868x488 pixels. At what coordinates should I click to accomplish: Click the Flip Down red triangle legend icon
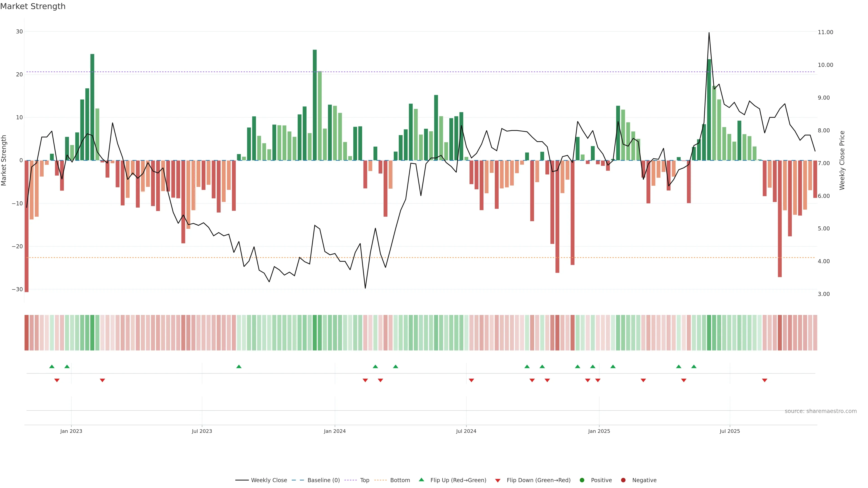[498, 480]
